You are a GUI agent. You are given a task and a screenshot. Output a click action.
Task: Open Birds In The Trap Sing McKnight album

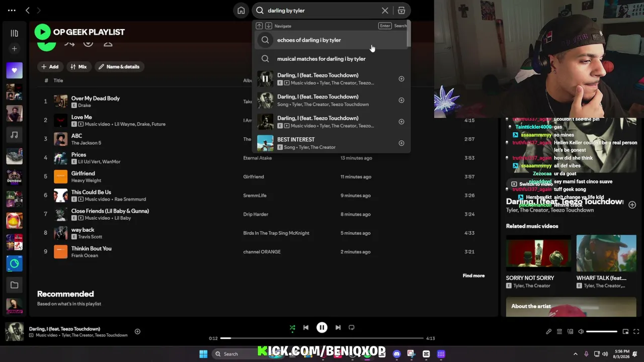click(276, 233)
